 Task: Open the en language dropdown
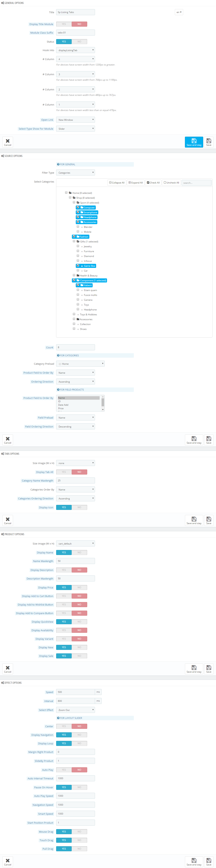pyautogui.click(x=179, y=12)
